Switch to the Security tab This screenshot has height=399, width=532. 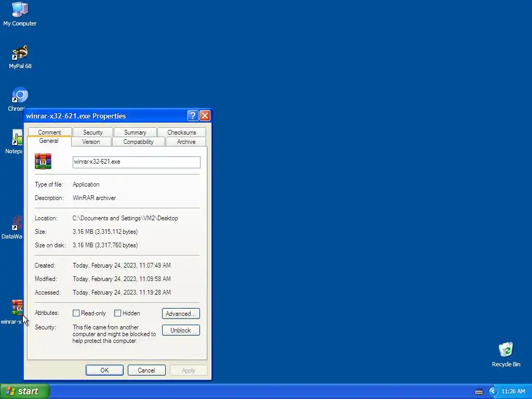(92, 132)
